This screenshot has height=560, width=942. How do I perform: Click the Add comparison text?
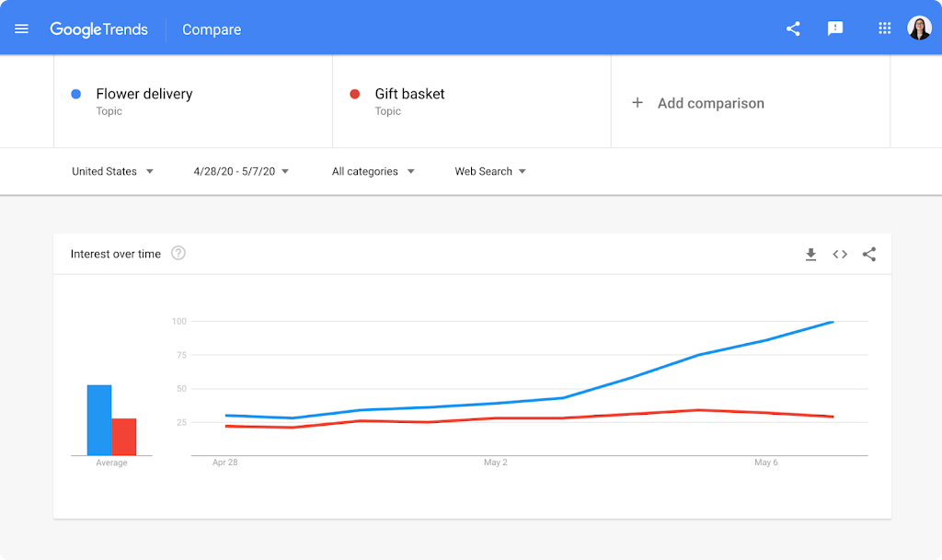pyautogui.click(x=710, y=103)
